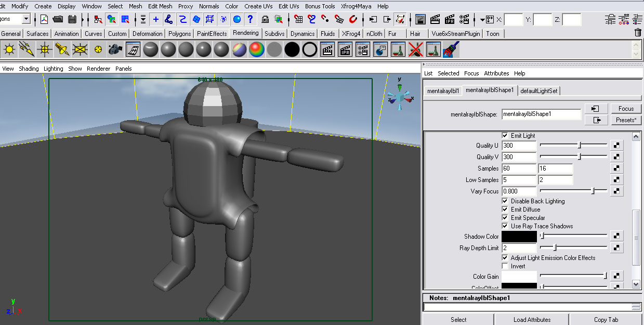Image resolution: width=644 pixels, height=325 pixels.
Task: Open the absolute/relative transform input dropdown
Action: coord(483,20)
